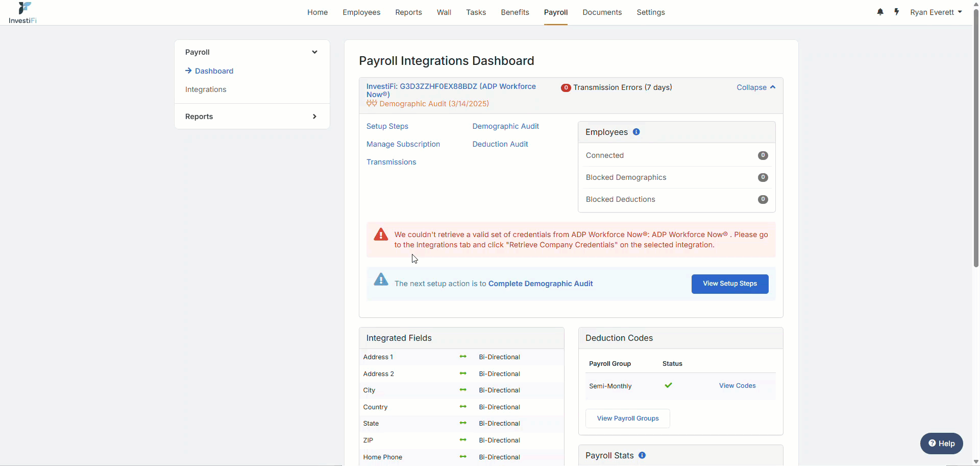The height and width of the screenshot is (466, 980).
Task: Click the Help button
Action: click(942, 444)
